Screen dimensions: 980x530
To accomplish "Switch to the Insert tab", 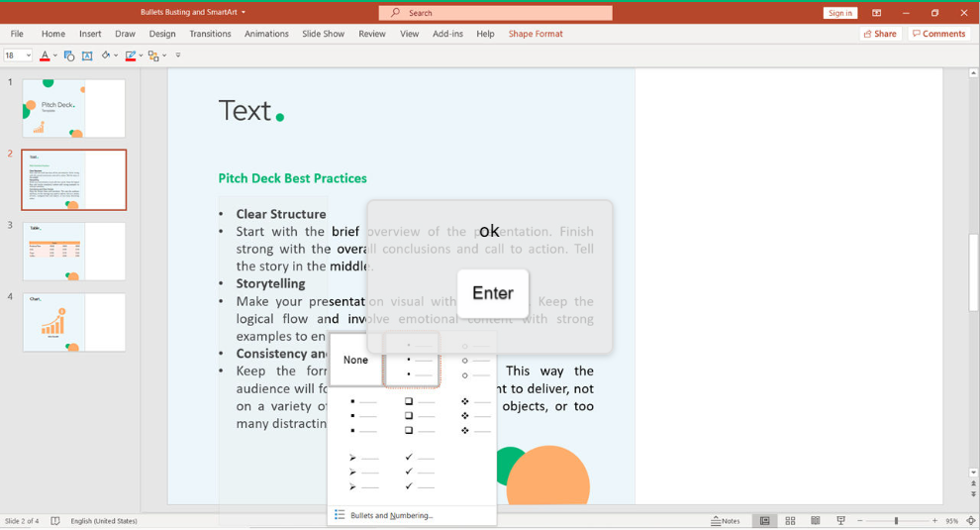I will click(x=90, y=34).
